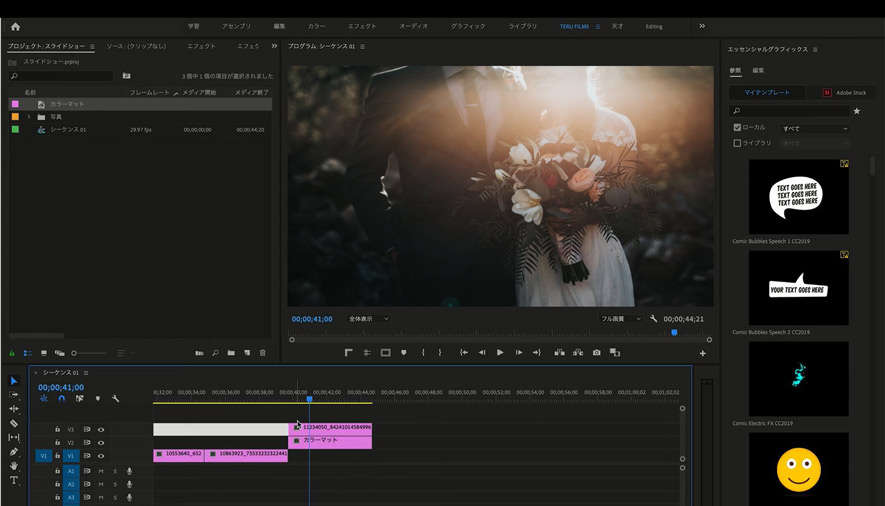The image size is (885, 506).
Task: Click the favorites star filter
Action: tap(857, 111)
